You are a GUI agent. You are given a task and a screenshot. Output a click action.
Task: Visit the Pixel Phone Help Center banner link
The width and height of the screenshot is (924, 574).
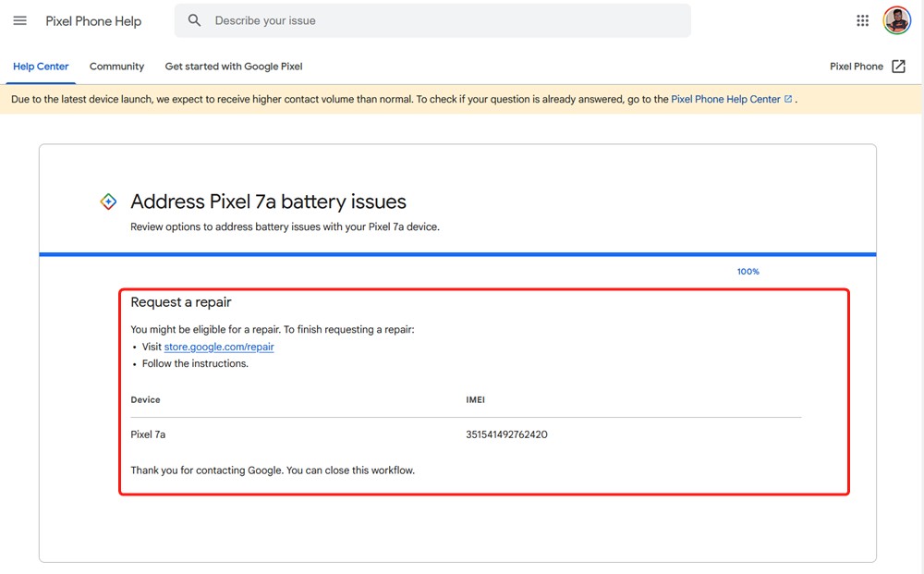728,99
